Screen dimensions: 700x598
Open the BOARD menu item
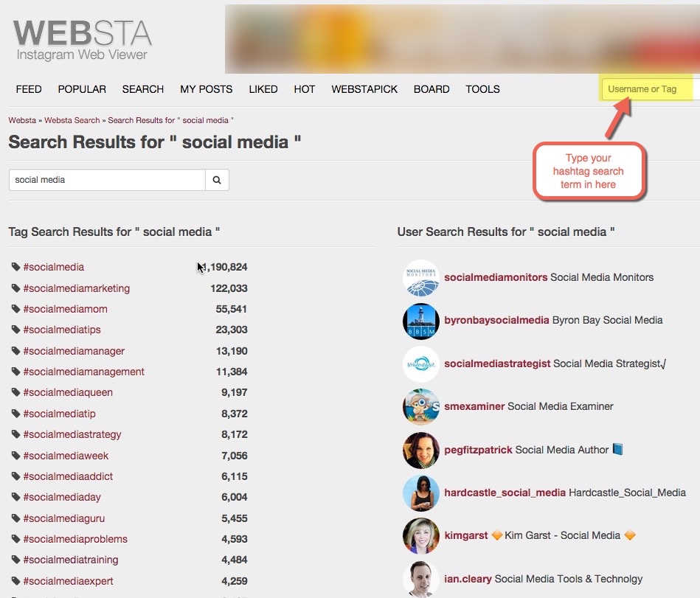click(x=432, y=89)
